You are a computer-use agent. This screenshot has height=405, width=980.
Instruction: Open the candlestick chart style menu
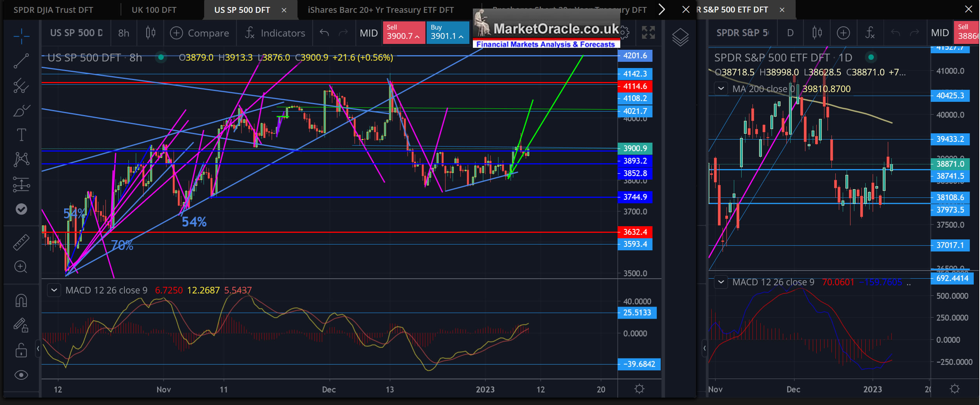(150, 33)
